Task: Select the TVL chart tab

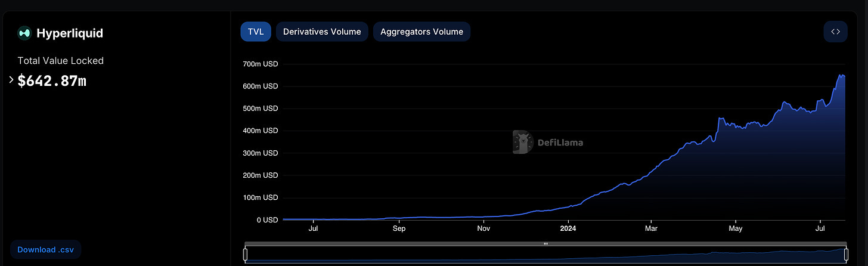Action: pos(256,32)
